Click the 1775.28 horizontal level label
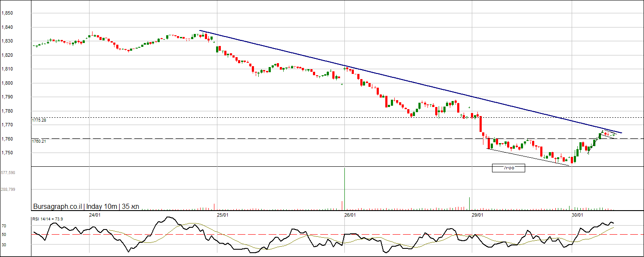The image size is (644, 257). [x=39, y=120]
